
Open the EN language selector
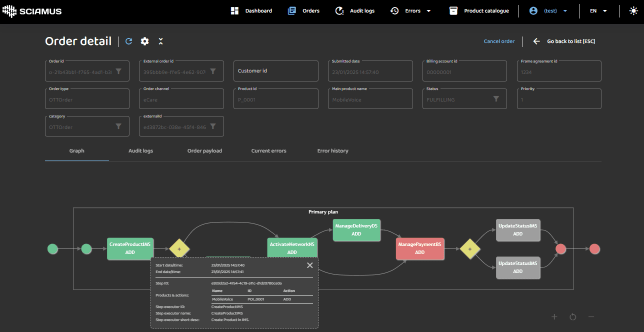click(x=598, y=11)
